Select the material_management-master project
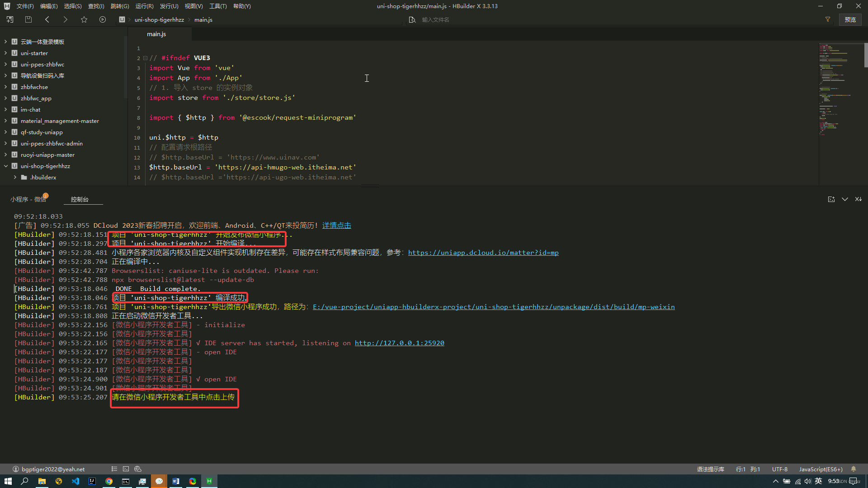The height and width of the screenshot is (488, 868). pos(60,121)
